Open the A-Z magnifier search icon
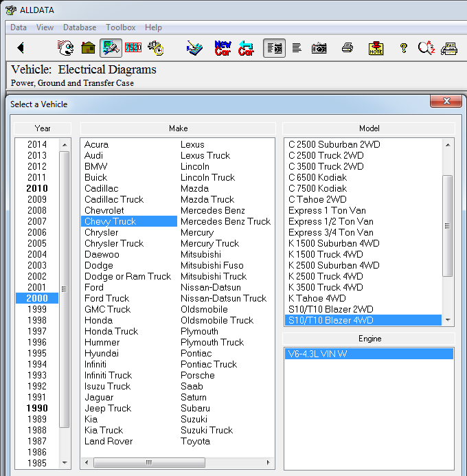Viewport: 467px width, 476px height. click(x=426, y=47)
